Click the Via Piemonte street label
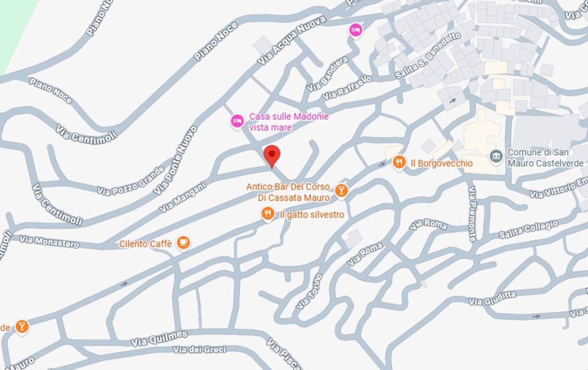This screenshot has width=588, height=370. pyautogui.click(x=473, y=214)
